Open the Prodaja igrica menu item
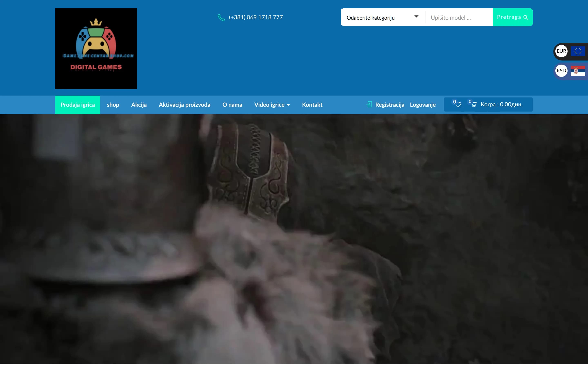588x368 pixels. (78, 105)
